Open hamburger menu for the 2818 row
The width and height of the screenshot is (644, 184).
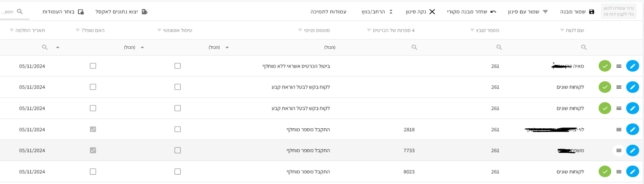[619, 129]
